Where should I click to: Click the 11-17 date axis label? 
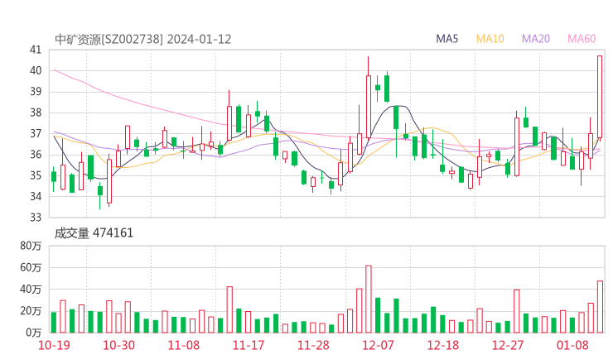(249, 345)
